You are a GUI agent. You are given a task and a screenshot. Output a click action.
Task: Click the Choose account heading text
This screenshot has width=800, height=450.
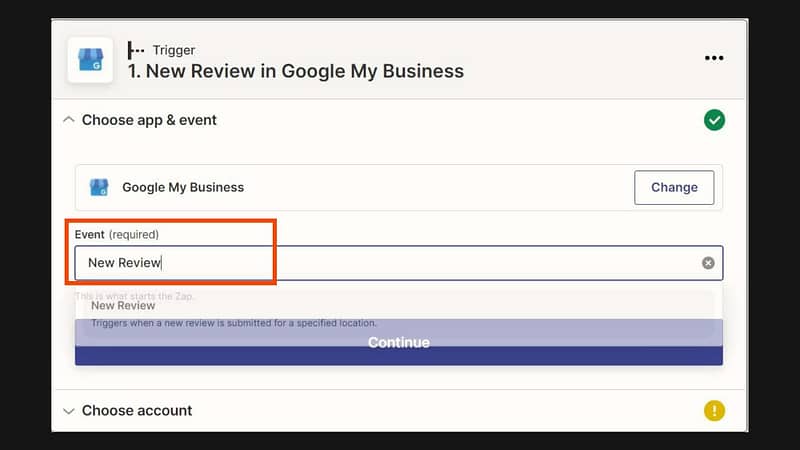[x=137, y=411]
